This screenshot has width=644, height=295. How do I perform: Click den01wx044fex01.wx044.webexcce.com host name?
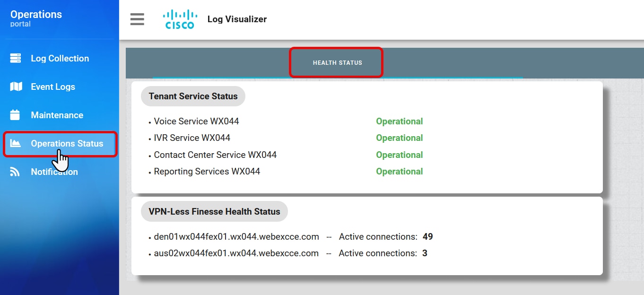pos(236,237)
